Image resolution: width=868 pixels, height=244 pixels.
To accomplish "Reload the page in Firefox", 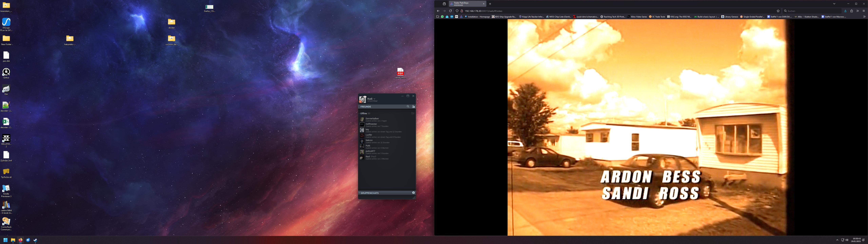I will (x=450, y=11).
